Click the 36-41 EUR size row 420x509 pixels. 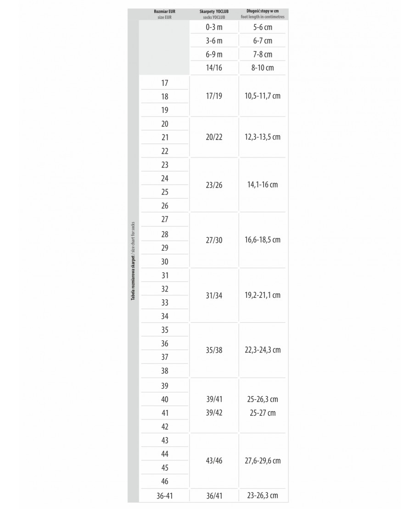click(165, 496)
